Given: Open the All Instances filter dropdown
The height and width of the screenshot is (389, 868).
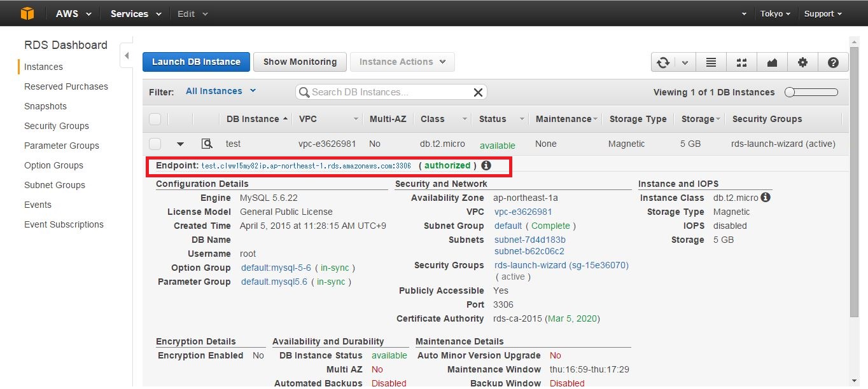Looking at the screenshot, I should pos(221,91).
